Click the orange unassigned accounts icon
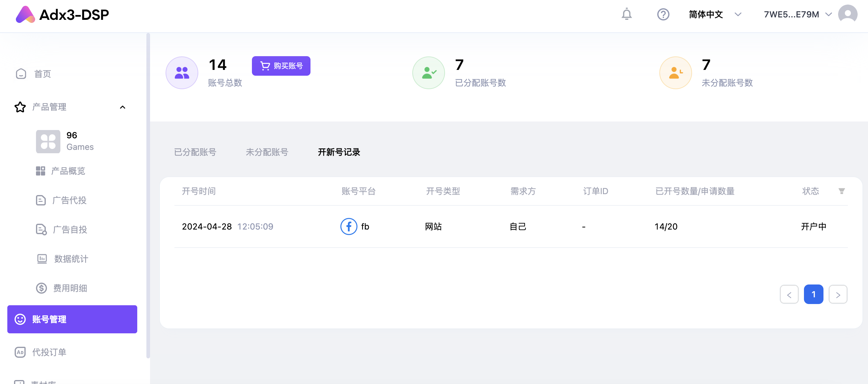 (x=675, y=72)
